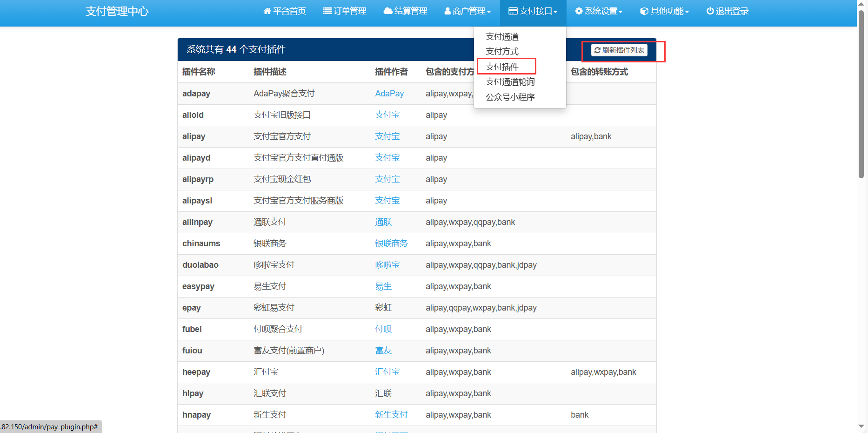The image size is (868, 433).
Task: Click the 刷新插件列表 refresh button
Action: click(619, 50)
